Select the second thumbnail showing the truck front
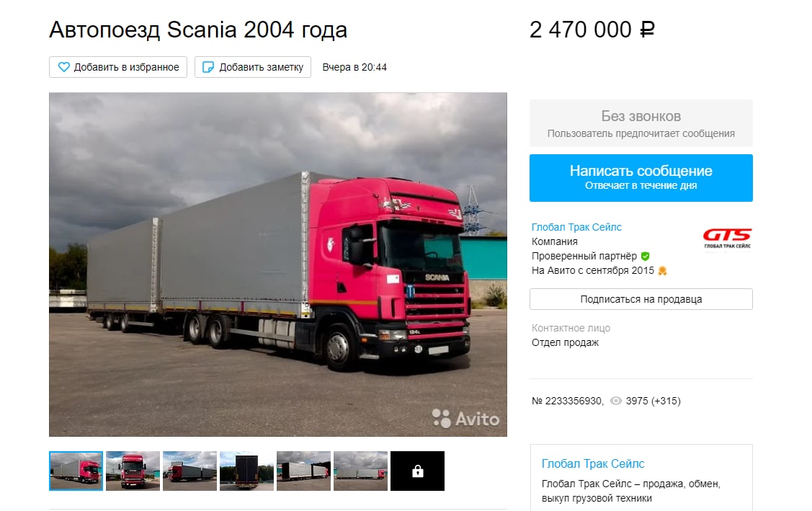 click(x=133, y=471)
